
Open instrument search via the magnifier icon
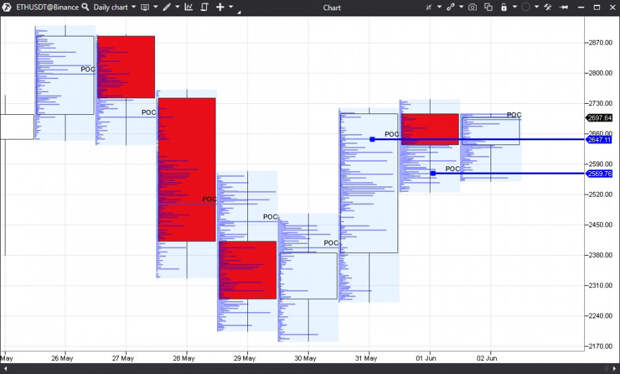tap(85, 7)
